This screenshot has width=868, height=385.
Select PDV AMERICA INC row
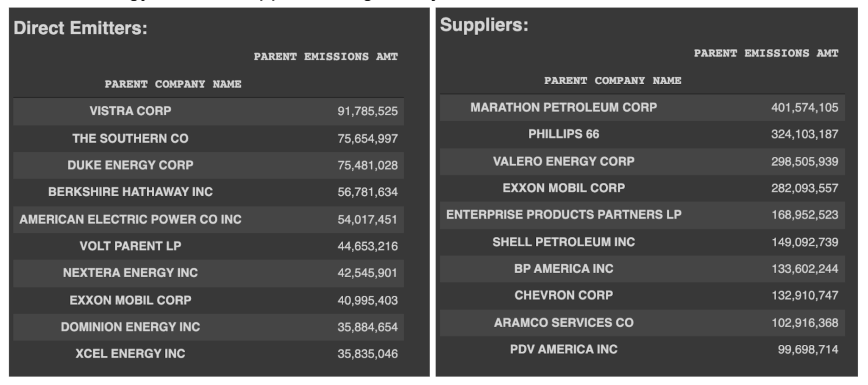point(642,349)
